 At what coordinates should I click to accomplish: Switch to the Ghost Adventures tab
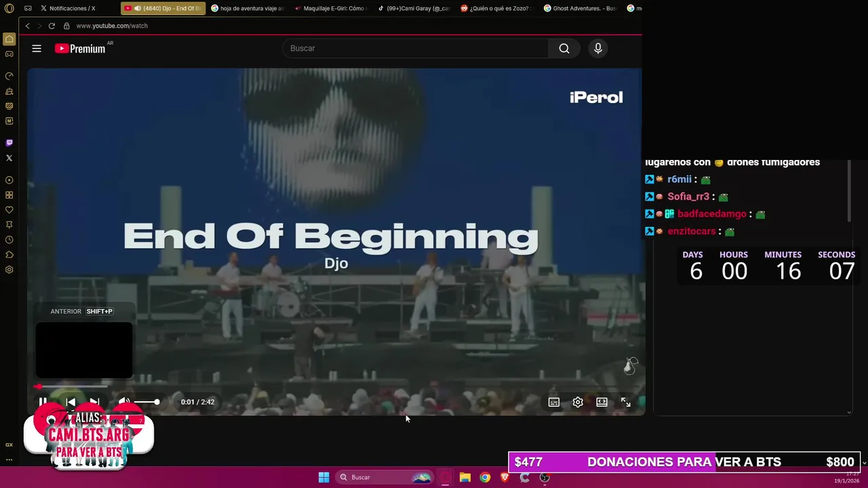(580, 8)
